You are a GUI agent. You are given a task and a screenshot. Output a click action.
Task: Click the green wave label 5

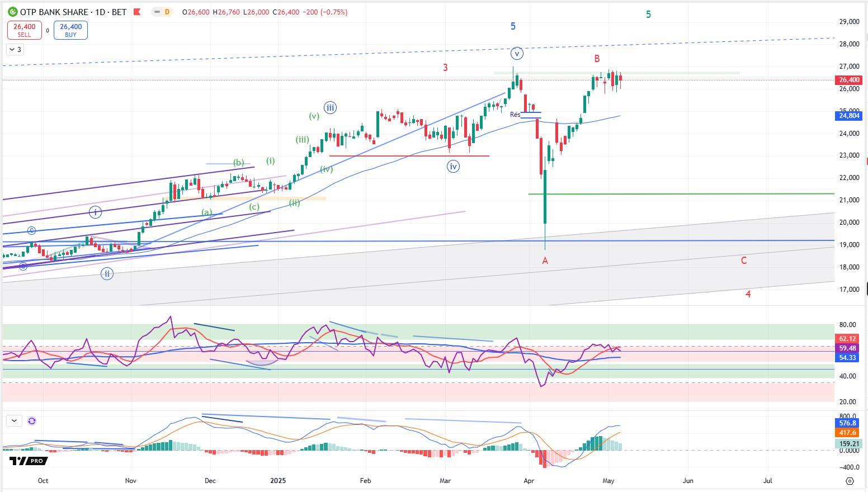point(648,15)
